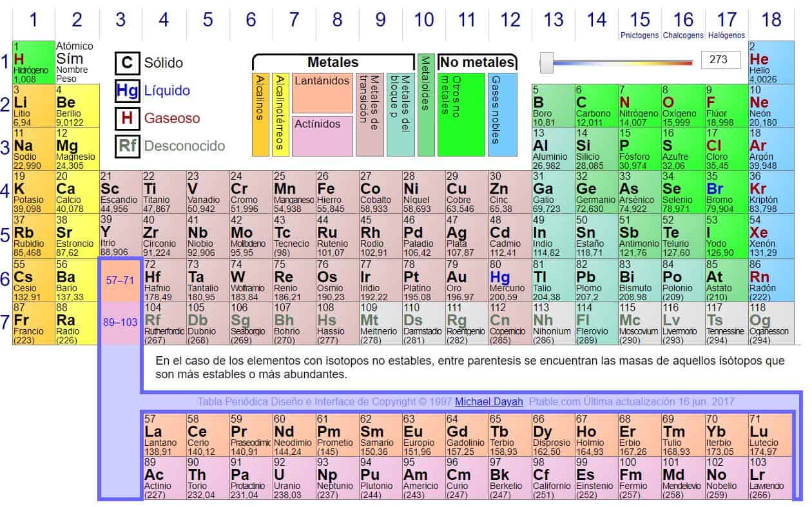812x507 pixels.
Task: Select the Lantánidos category box
Action: click(x=322, y=93)
